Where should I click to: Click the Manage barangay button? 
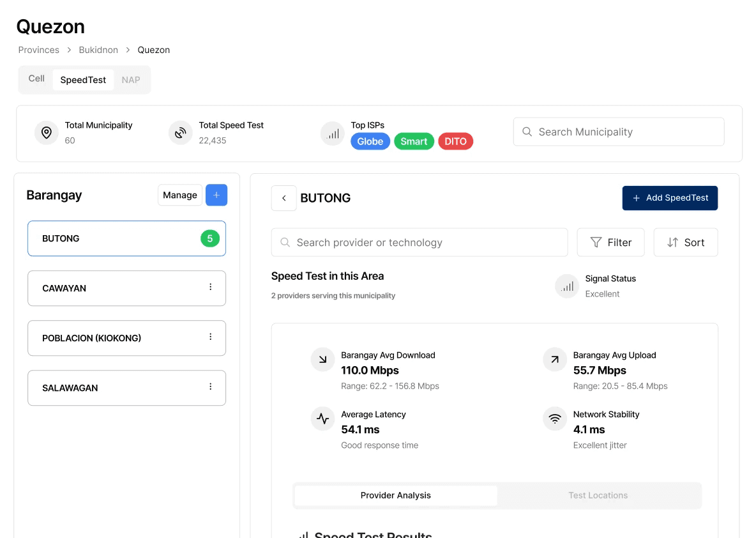pyautogui.click(x=180, y=195)
